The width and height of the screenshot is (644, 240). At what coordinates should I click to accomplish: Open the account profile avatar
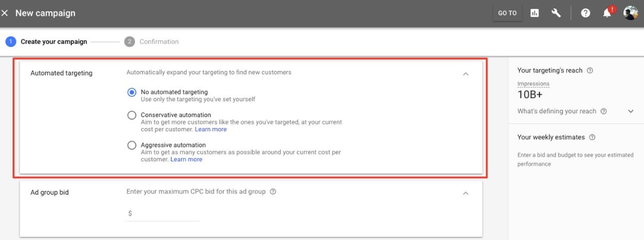(631, 13)
